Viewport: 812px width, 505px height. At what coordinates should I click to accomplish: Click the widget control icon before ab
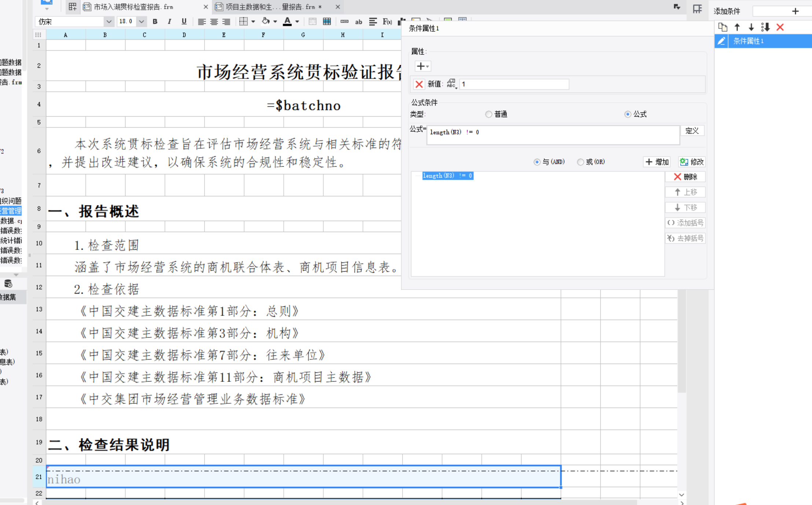(344, 22)
